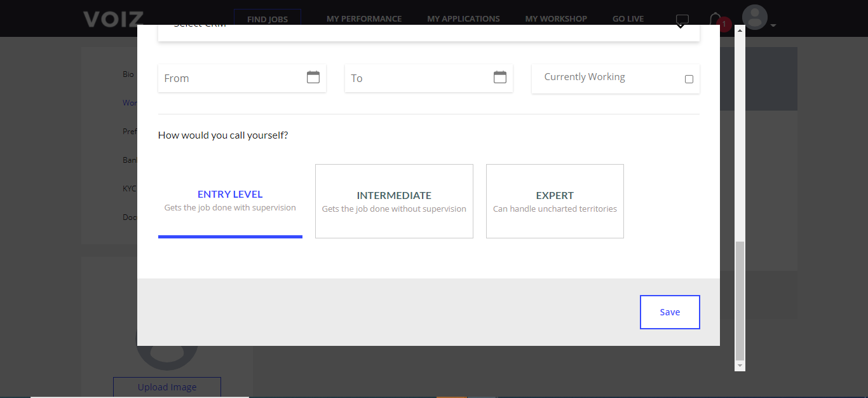Click the VOIZ logo
This screenshot has height=398, width=868.
click(113, 19)
